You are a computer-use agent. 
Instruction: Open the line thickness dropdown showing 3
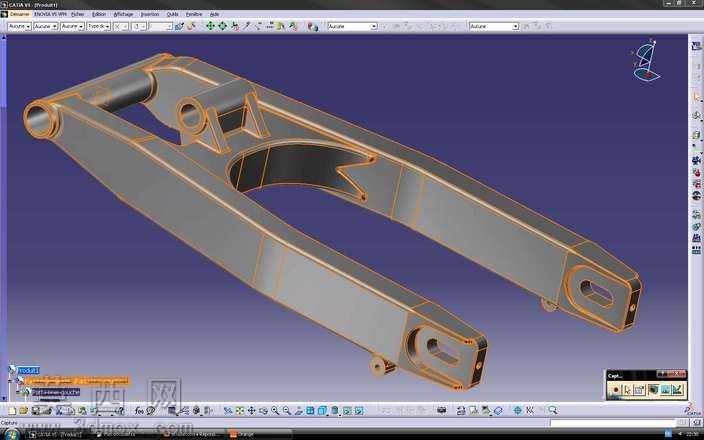[x=139, y=26]
